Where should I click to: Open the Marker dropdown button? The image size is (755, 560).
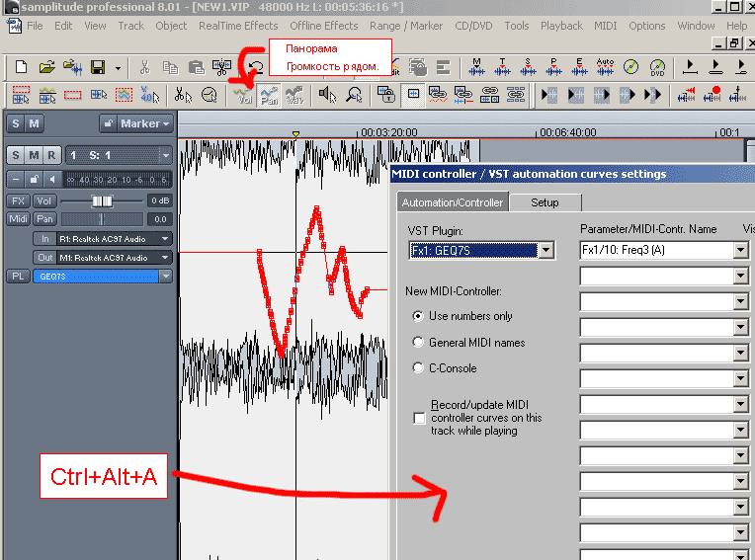pyautogui.click(x=144, y=123)
